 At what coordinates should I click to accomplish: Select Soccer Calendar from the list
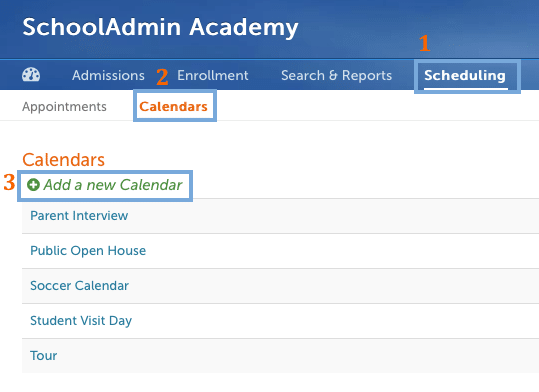pyautogui.click(x=79, y=285)
